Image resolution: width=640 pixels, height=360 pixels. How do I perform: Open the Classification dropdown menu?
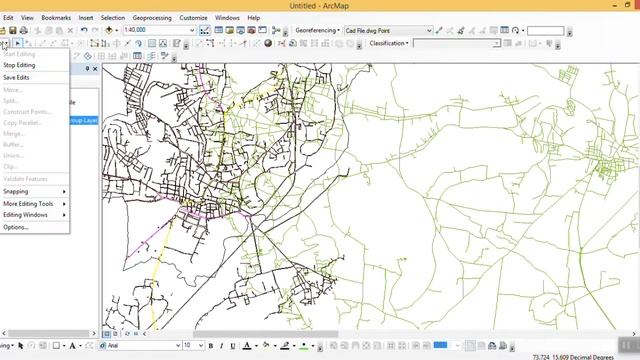click(389, 43)
